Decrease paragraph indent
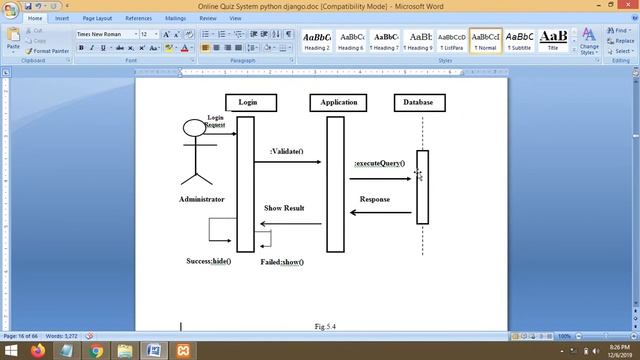 pos(253,34)
